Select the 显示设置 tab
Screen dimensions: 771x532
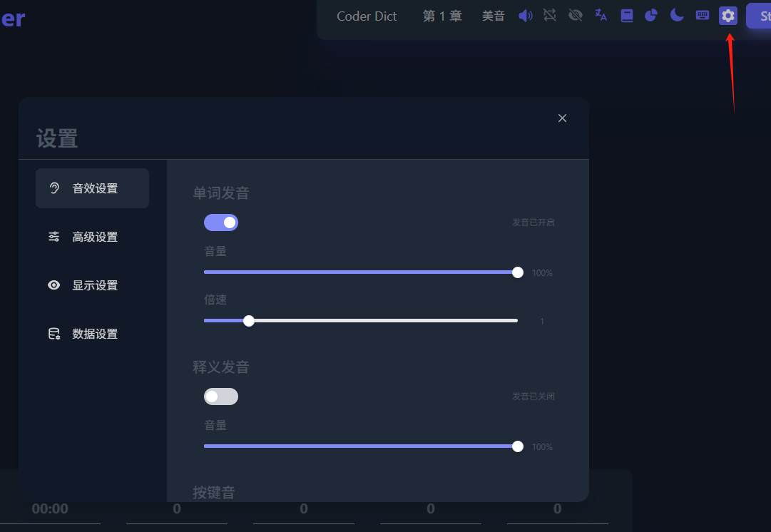pos(93,285)
